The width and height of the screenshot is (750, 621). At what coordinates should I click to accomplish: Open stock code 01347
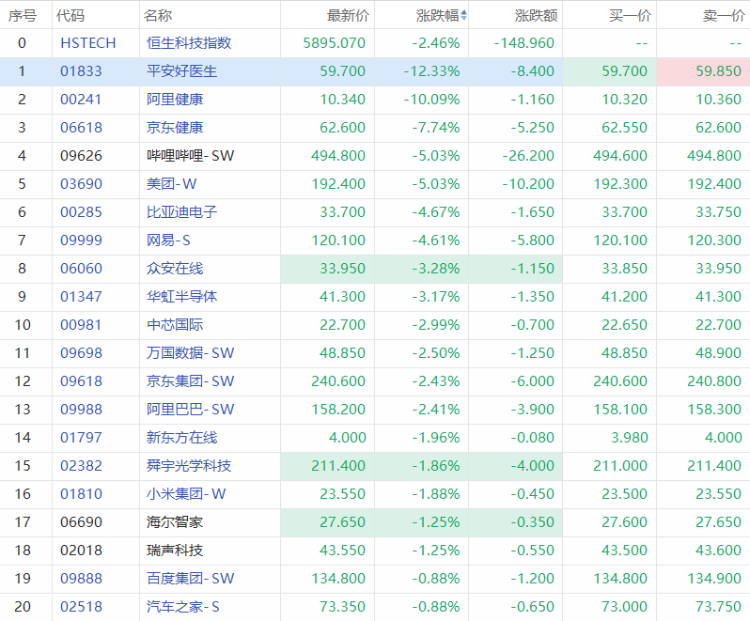tap(81, 297)
